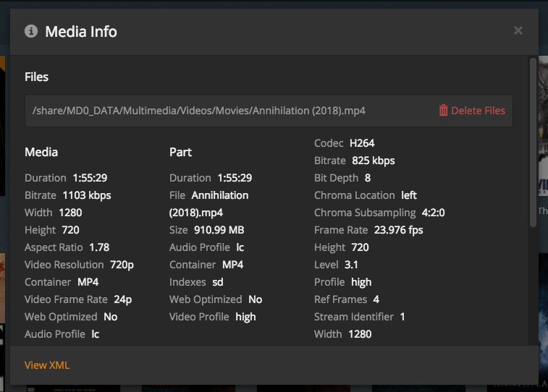Select the Codec H264 value
548x392 pixels.
point(362,143)
